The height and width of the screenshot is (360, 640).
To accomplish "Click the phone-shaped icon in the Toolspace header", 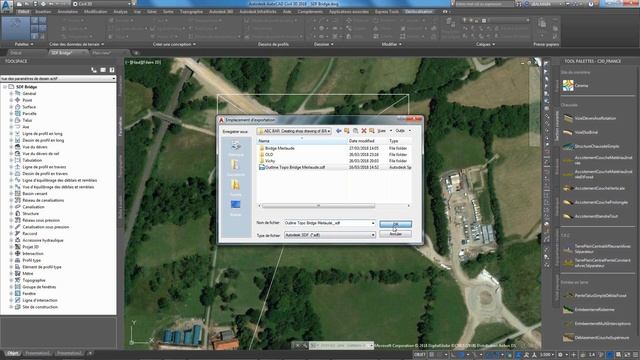I will (94, 70).
